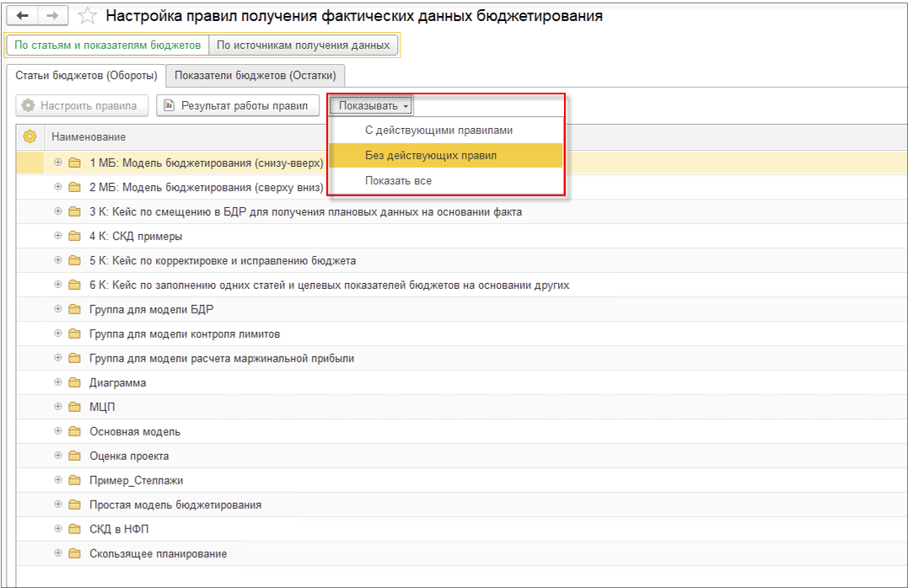Screen dimensions: 908x588
Task: Open the Показатели бюджетов (Остатки) tab
Action: (x=255, y=76)
